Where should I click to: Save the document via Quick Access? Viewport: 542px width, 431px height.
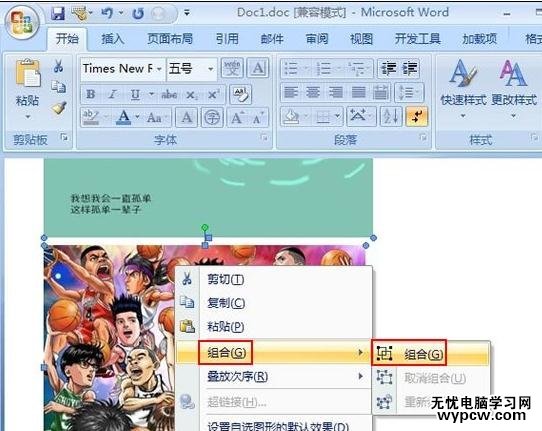pos(58,14)
